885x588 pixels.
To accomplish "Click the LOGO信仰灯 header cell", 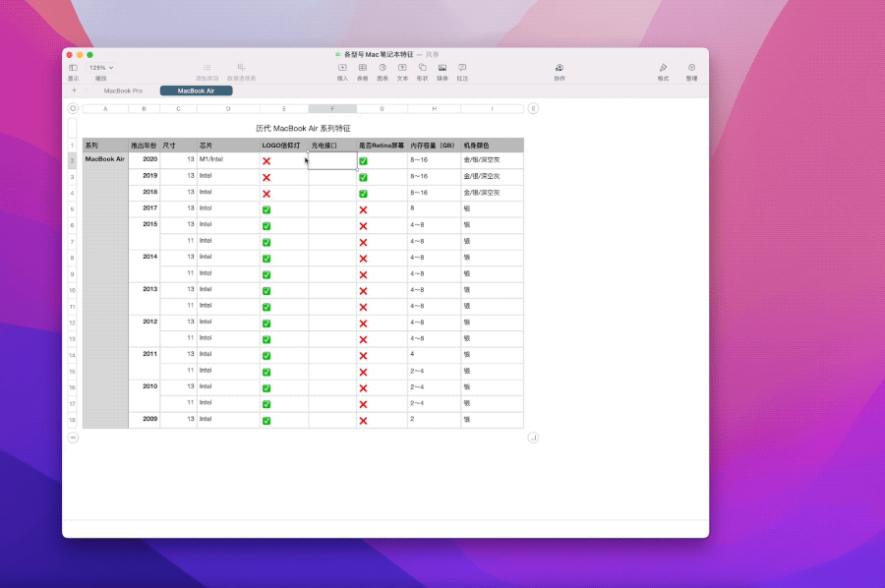I will click(x=284, y=145).
